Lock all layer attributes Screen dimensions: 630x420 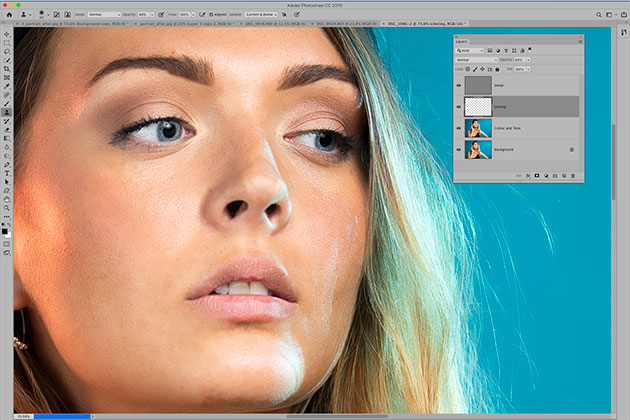coord(497,69)
